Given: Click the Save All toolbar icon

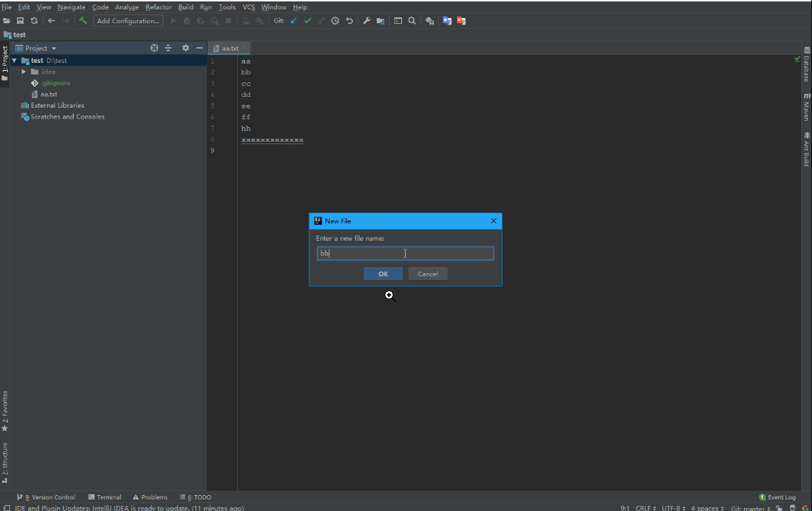Looking at the screenshot, I should 20,21.
